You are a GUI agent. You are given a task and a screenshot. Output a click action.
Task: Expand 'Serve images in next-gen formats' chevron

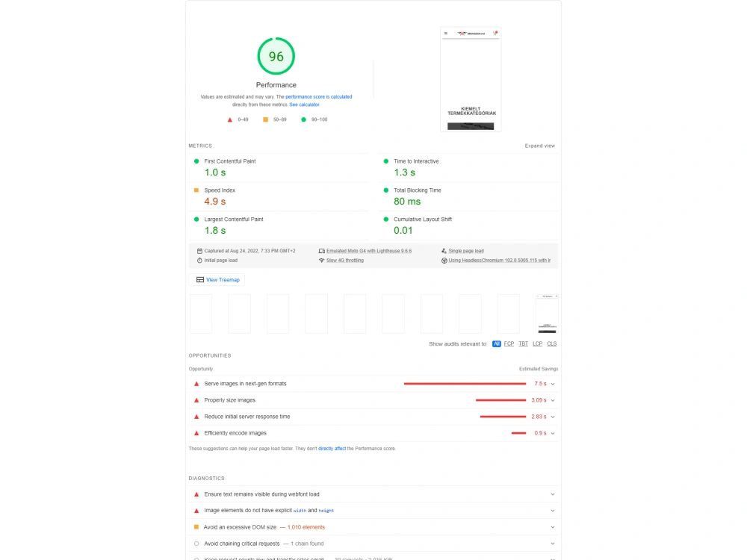point(553,384)
